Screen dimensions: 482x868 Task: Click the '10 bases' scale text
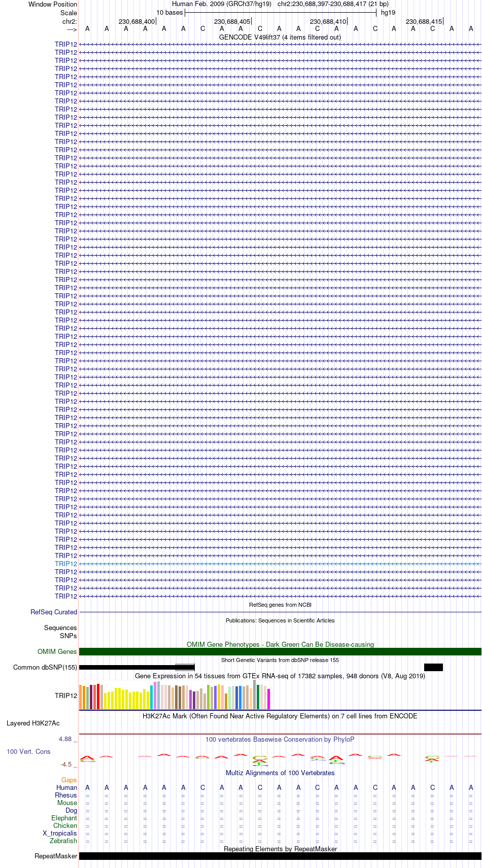[169, 12]
